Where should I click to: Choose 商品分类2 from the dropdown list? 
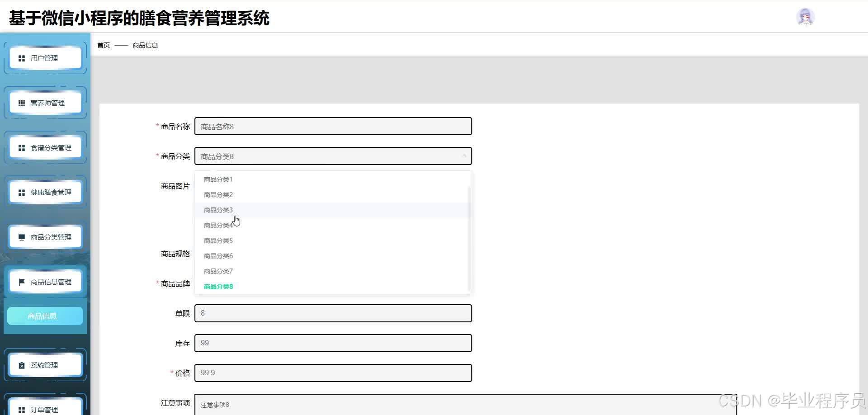(333, 195)
